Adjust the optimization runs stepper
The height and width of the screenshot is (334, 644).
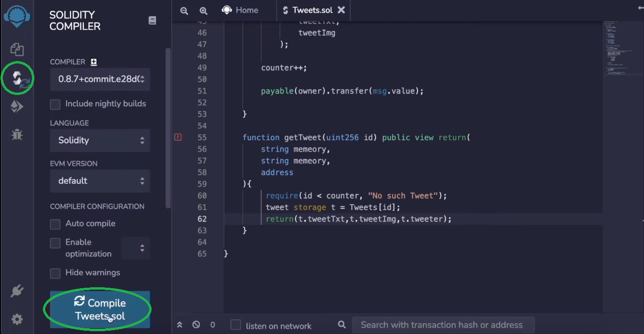136,248
